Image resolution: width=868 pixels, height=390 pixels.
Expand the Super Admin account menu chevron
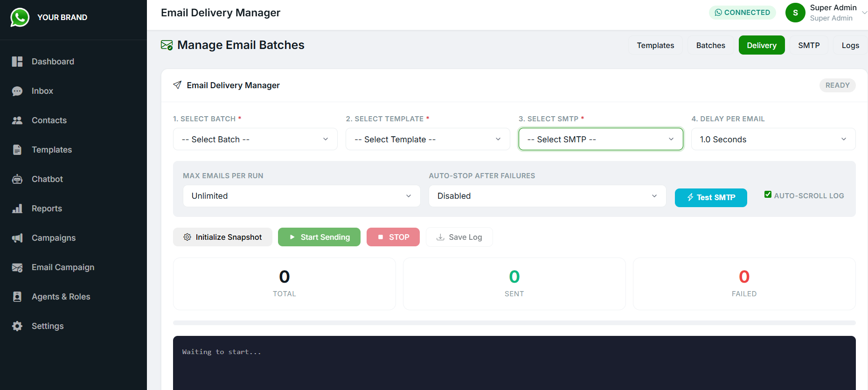pos(864,13)
